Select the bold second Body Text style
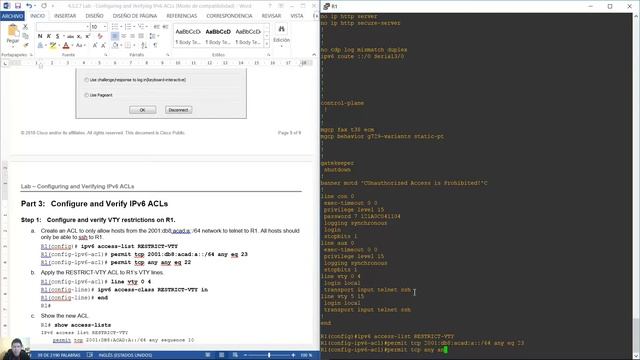 click(x=218, y=36)
